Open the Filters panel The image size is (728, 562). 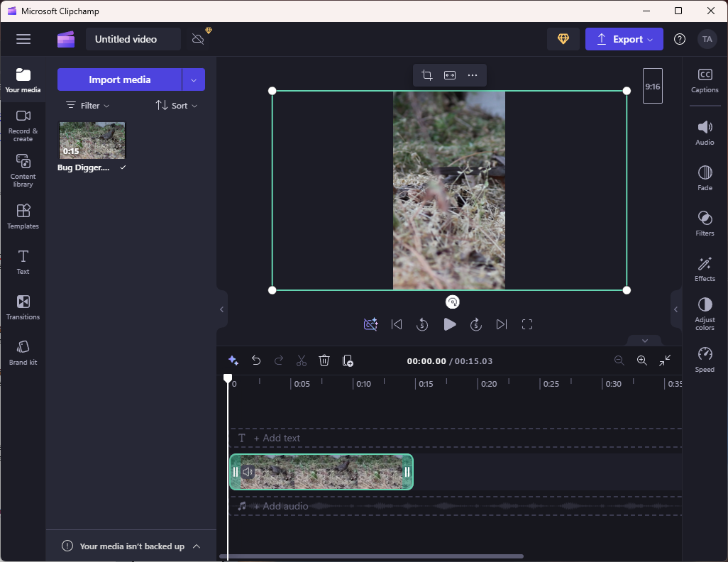coord(705,223)
